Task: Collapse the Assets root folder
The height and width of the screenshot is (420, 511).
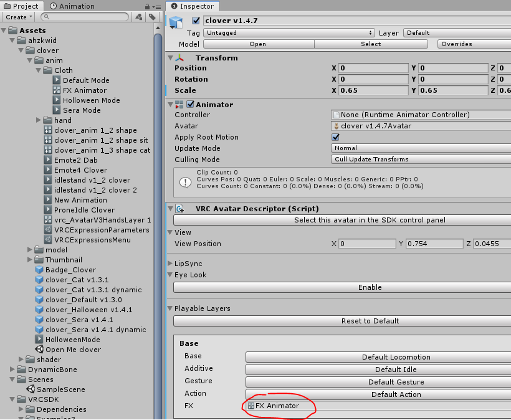Action: pyautogui.click(x=4, y=31)
